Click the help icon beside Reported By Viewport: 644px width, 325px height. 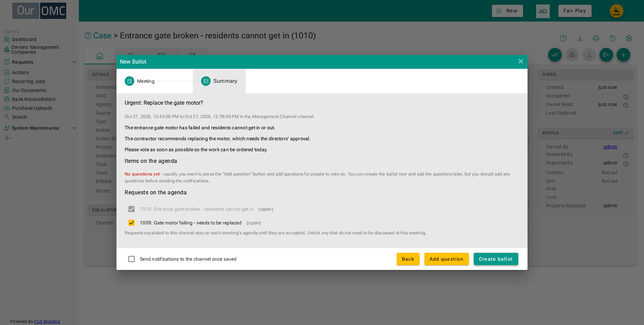pyautogui.click(x=626, y=164)
